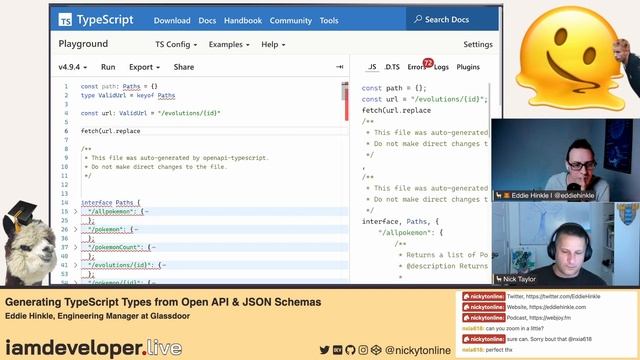Click the "type ValidUrl = keyof Paths" line
Image resolution: width=640 pixels, height=360 pixels.
[x=128, y=96]
